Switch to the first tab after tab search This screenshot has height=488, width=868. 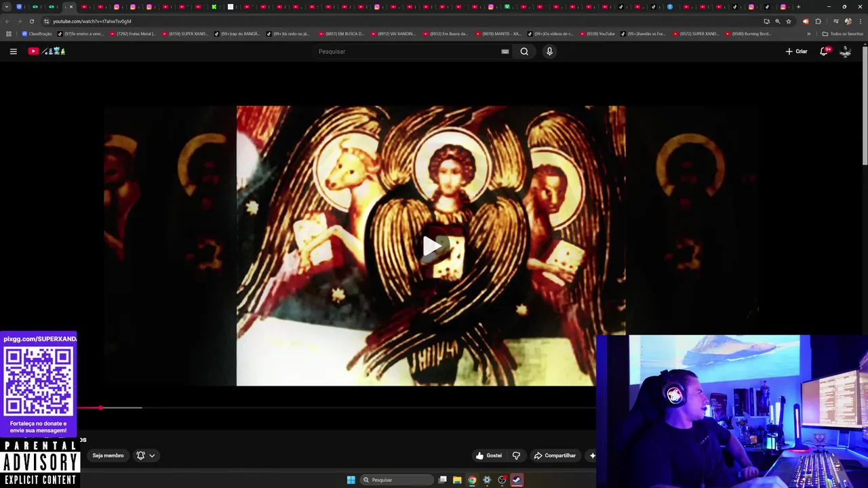coord(19,7)
